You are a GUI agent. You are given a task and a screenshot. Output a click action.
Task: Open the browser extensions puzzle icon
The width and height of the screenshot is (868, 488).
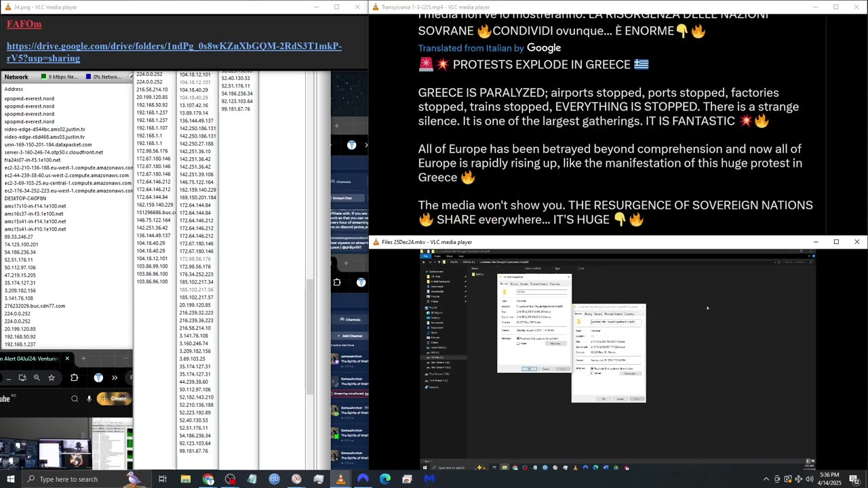click(75, 378)
